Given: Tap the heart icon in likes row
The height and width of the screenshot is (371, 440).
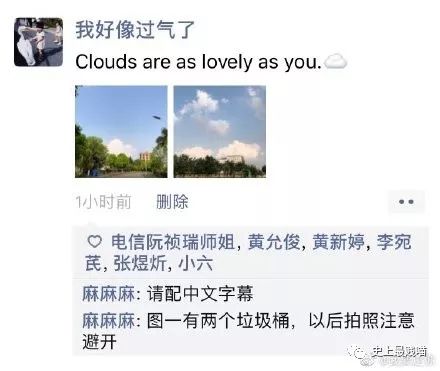Looking at the screenshot, I should (94, 242).
